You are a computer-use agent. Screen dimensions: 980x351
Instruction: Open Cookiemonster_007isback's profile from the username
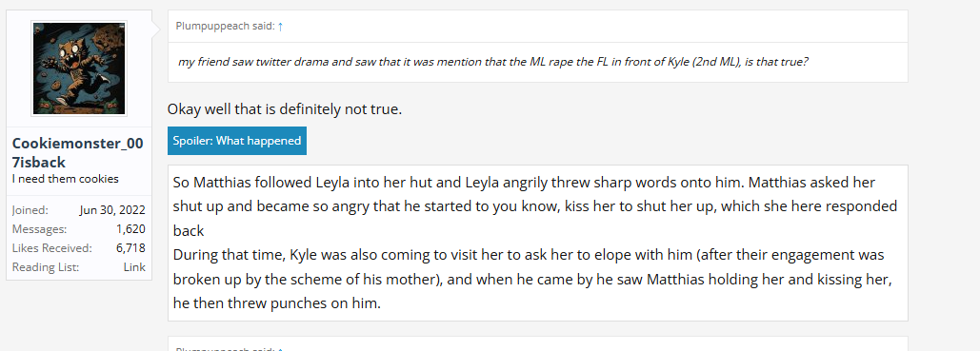(77, 152)
